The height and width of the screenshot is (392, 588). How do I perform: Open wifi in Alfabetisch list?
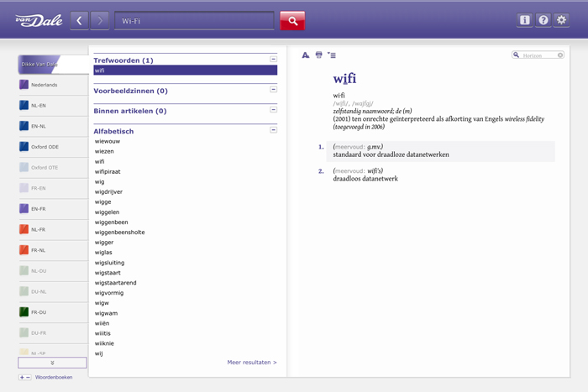coord(99,161)
